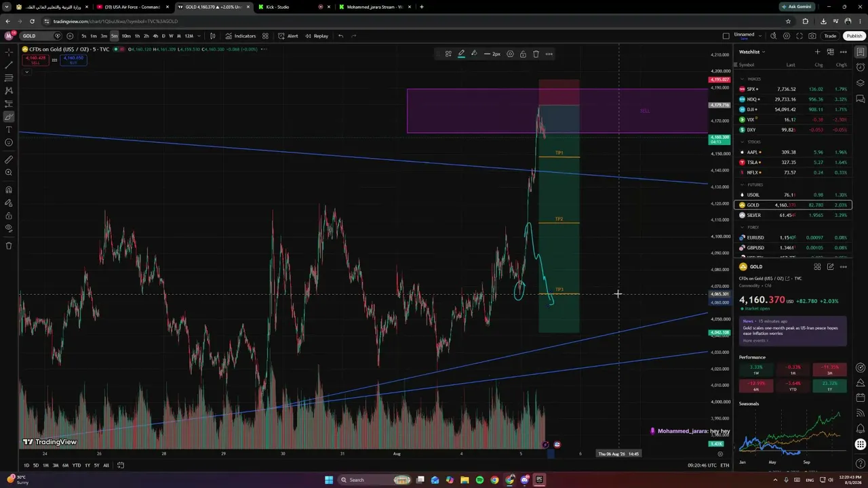Click the lock icon in floating drawing toolbar
Screen dimensions: 868x488
tap(523, 54)
